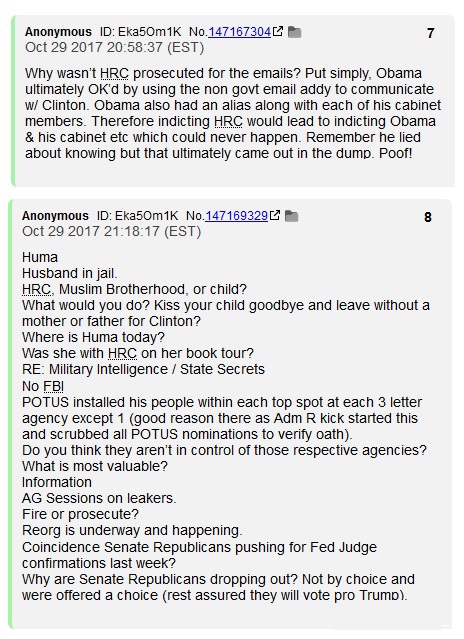Viewport: 464px width, 639px height.
Task: Click timestamp Oct 29 2017 20:58:37
Action: coord(114,47)
